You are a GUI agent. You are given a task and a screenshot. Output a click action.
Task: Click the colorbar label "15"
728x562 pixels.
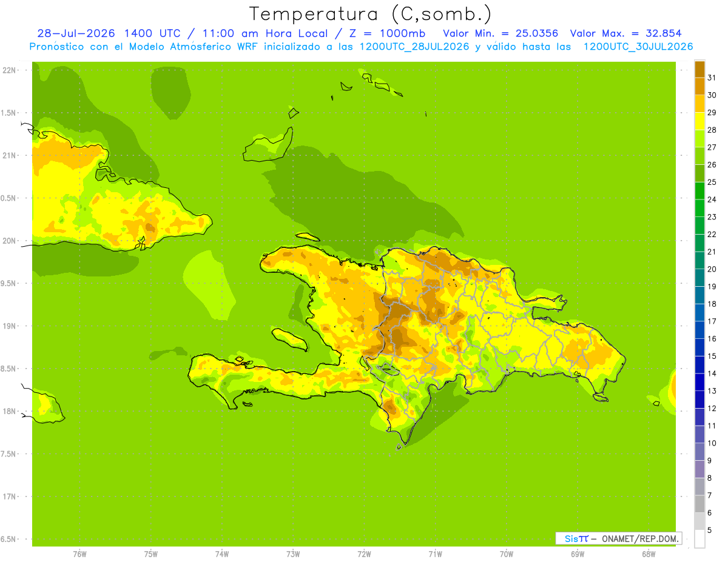point(712,356)
